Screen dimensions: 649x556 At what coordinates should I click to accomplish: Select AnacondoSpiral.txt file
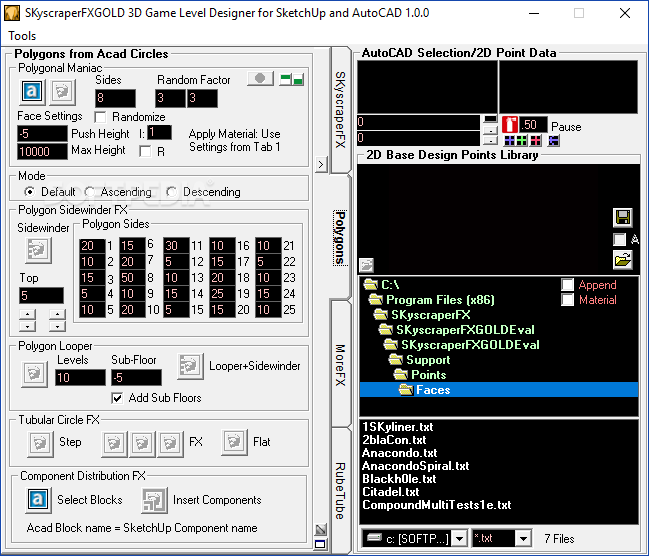point(416,466)
